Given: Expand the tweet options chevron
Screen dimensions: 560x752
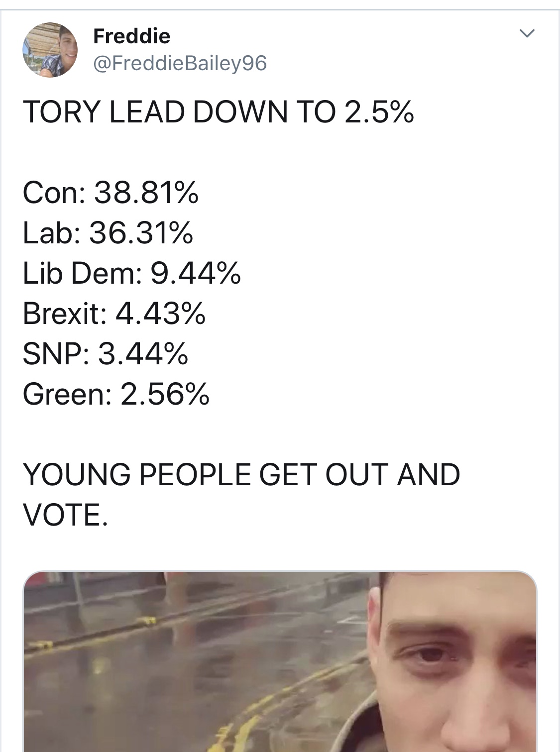Looking at the screenshot, I should 527,34.
